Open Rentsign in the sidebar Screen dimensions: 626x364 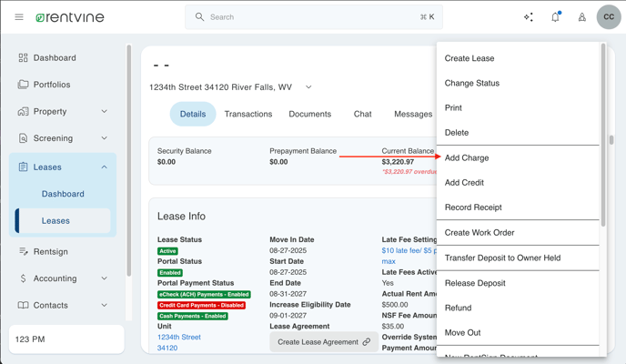(x=50, y=251)
